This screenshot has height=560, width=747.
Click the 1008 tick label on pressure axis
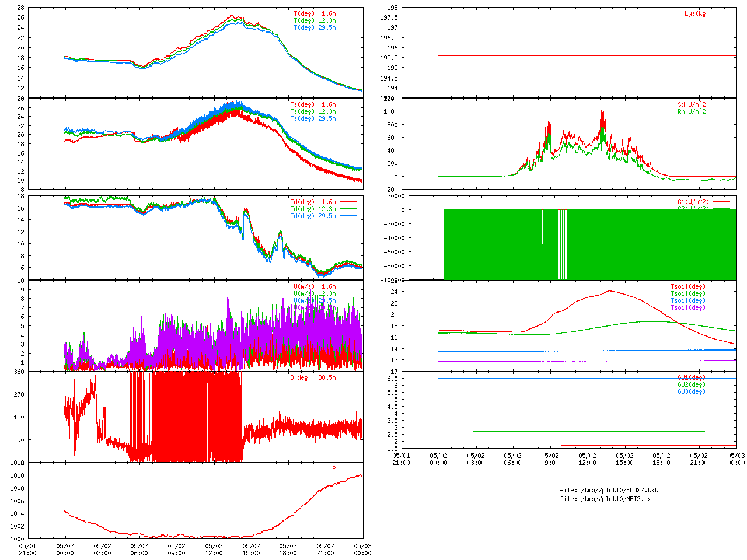(18, 488)
